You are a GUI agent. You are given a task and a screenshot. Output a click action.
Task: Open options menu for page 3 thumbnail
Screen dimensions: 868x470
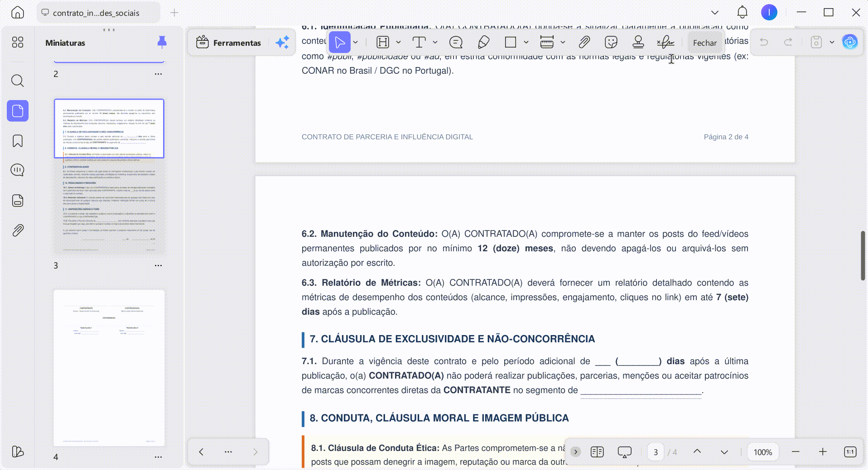coord(158,265)
